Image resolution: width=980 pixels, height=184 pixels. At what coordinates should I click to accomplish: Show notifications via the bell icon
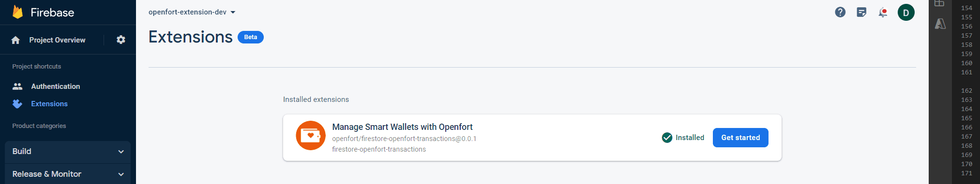pos(883,12)
